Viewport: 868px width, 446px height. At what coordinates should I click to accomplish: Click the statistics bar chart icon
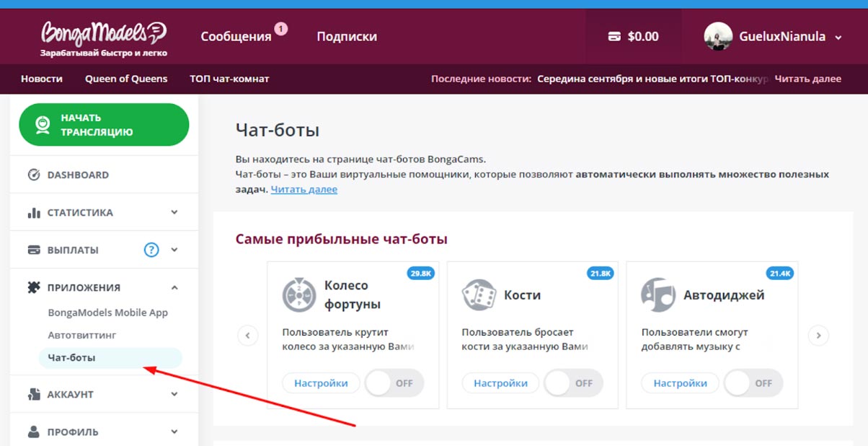coord(34,213)
